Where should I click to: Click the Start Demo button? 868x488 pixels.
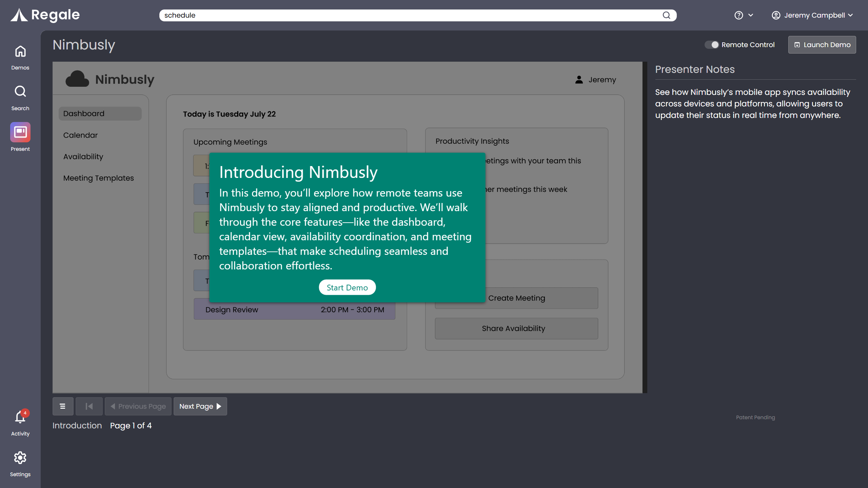(347, 287)
